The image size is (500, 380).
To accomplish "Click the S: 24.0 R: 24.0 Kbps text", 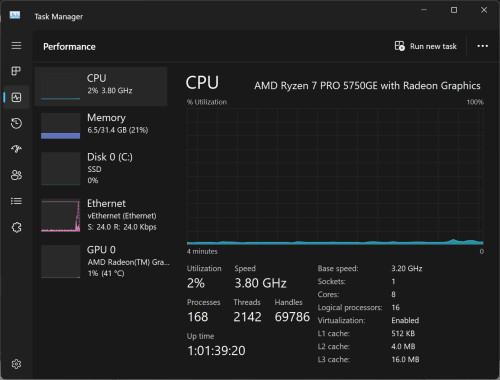I will click(x=122, y=227).
